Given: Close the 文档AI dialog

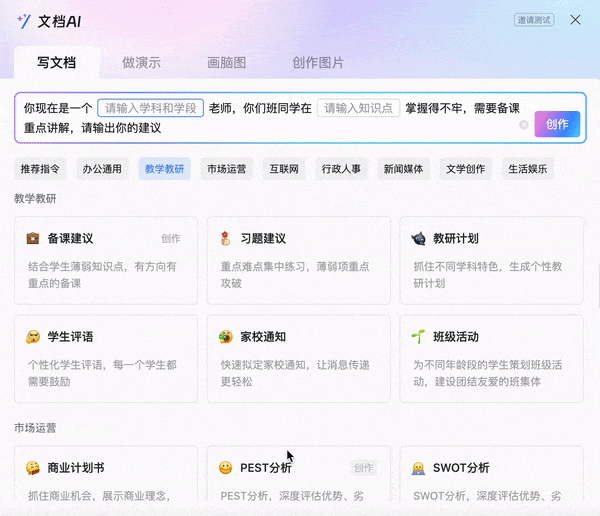Looking at the screenshot, I should coord(575,20).
